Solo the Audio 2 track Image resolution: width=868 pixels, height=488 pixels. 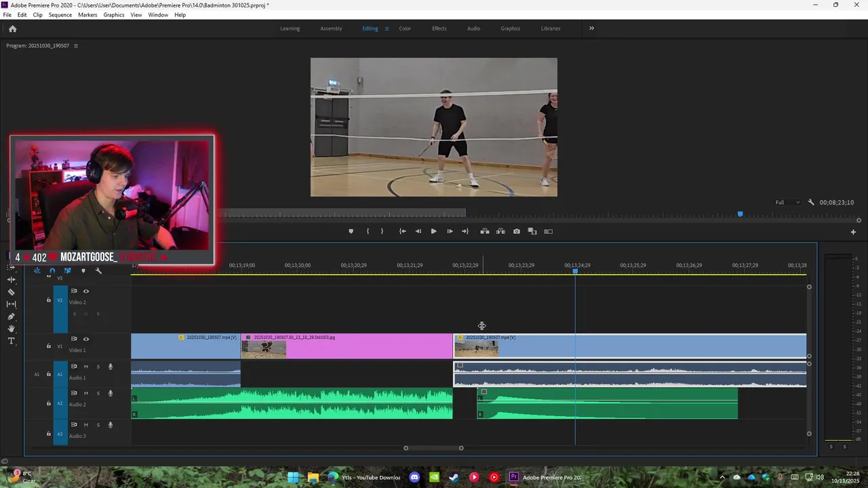pos(98,393)
